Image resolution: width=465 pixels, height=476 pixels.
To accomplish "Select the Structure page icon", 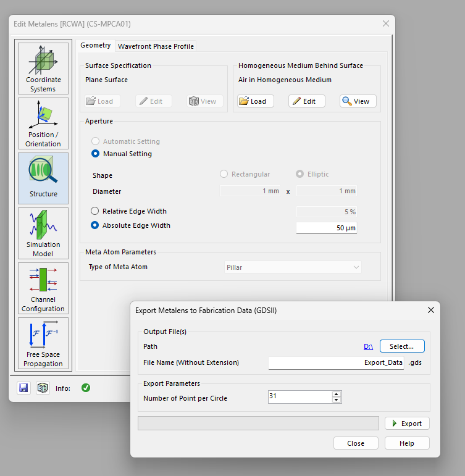I will [43, 178].
